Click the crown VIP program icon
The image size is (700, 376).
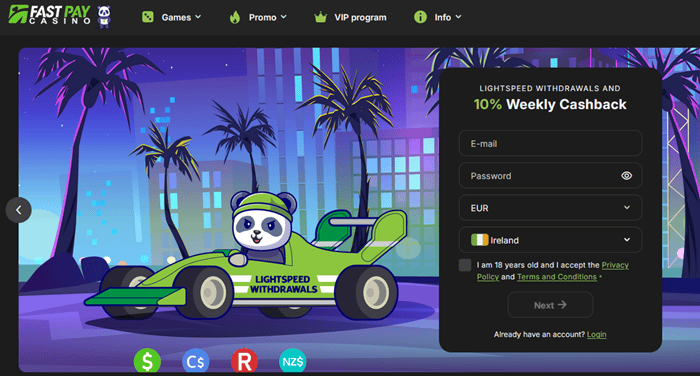pos(321,17)
